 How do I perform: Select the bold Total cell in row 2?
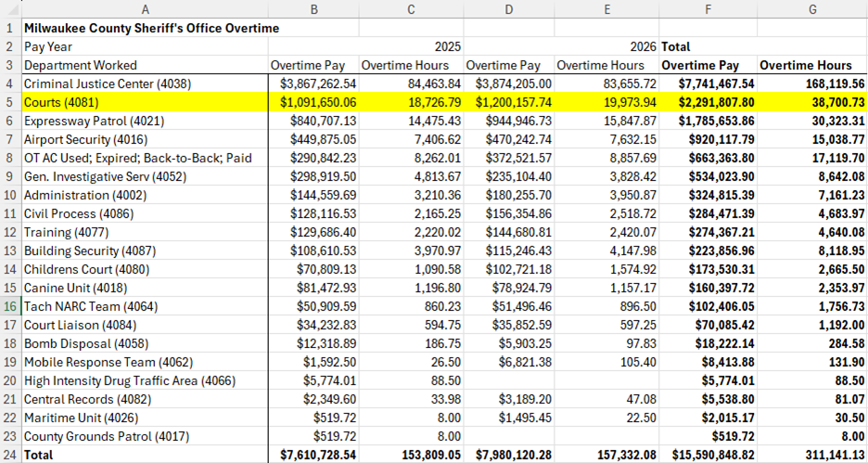708,46
